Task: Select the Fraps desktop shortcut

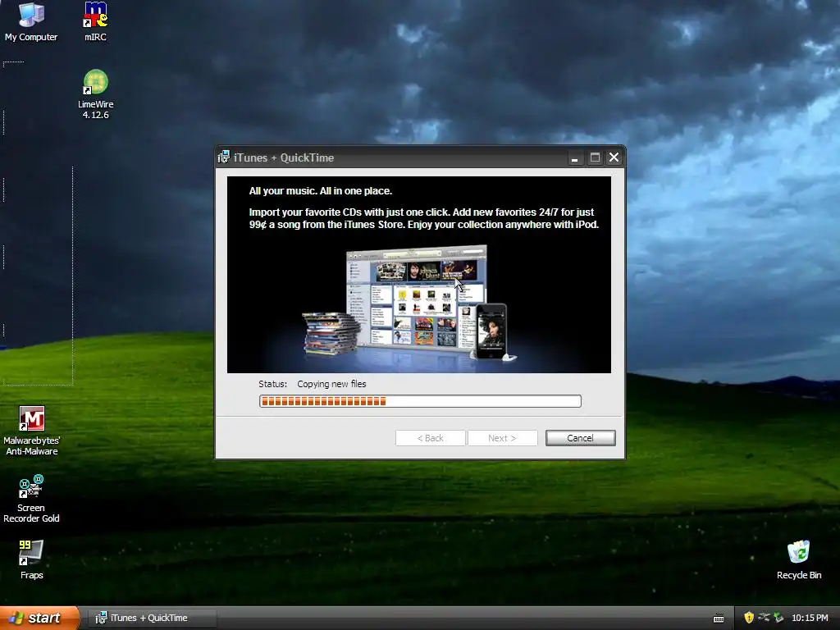Action: pyautogui.click(x=32, y=559)
